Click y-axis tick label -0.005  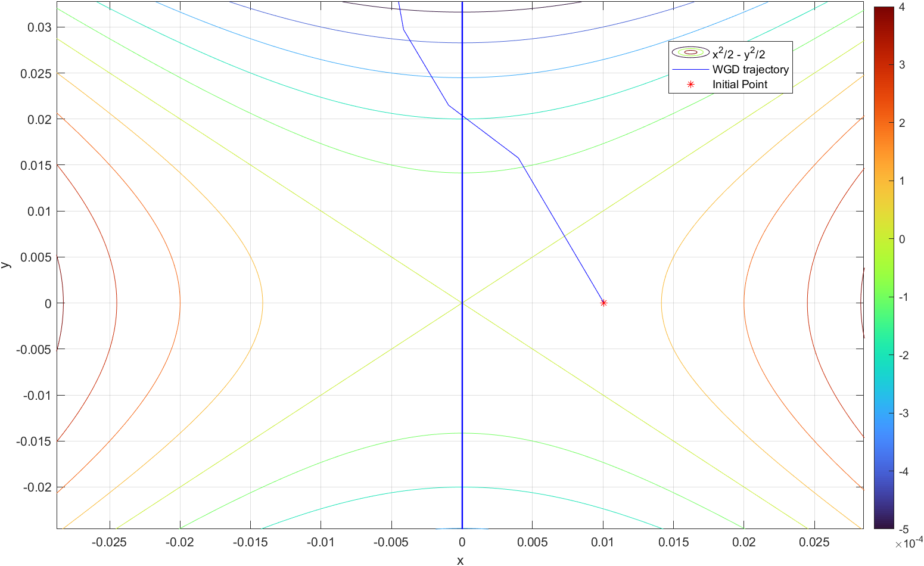[35, 349]
